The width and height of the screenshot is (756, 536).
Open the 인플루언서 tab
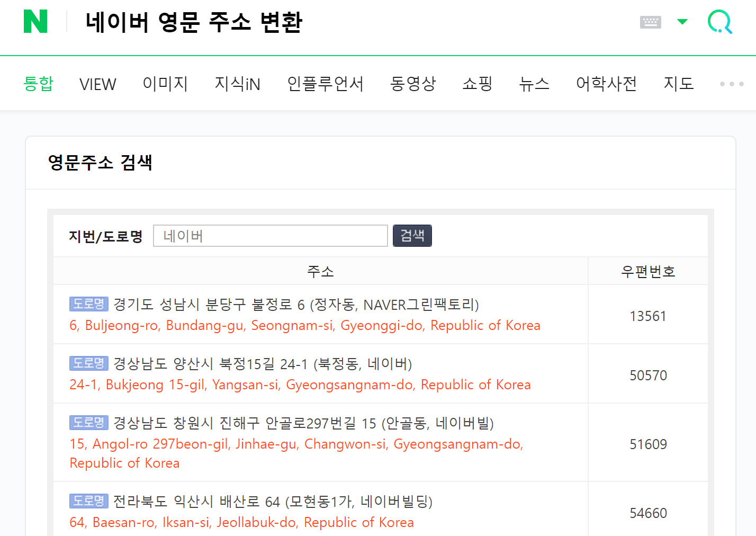(325, 84)
